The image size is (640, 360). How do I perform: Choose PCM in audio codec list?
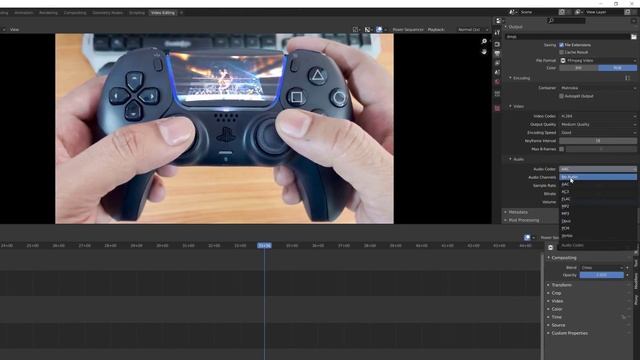tap(598, 228)
